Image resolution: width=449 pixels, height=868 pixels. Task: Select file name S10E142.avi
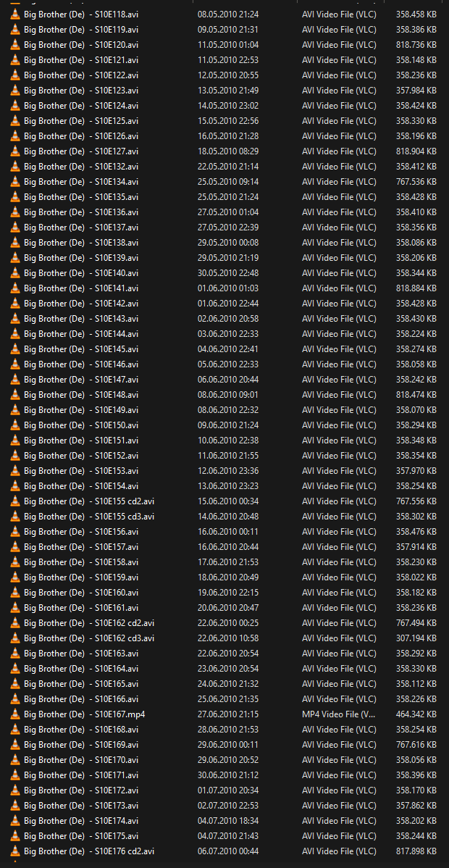point(81,304)
